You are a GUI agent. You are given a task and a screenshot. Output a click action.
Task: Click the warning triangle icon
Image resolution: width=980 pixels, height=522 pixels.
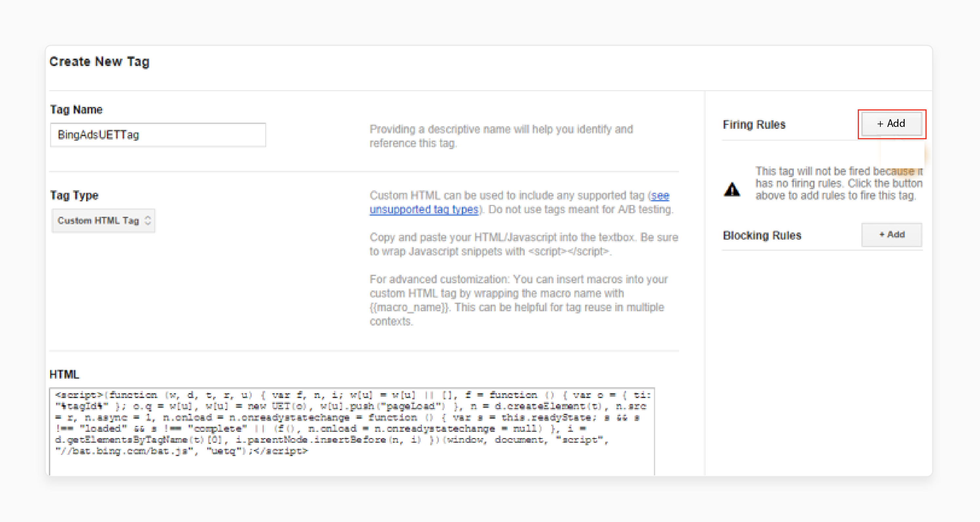732,189
